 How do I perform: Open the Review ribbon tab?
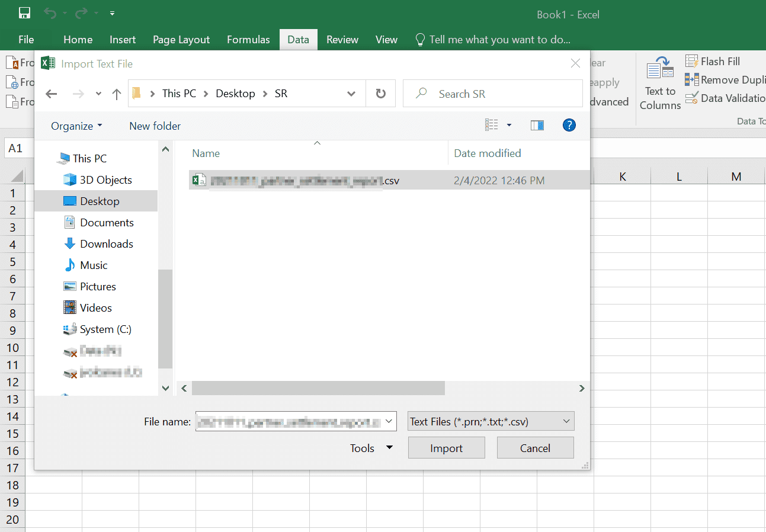pyautogui.click(x=342, y=39)
